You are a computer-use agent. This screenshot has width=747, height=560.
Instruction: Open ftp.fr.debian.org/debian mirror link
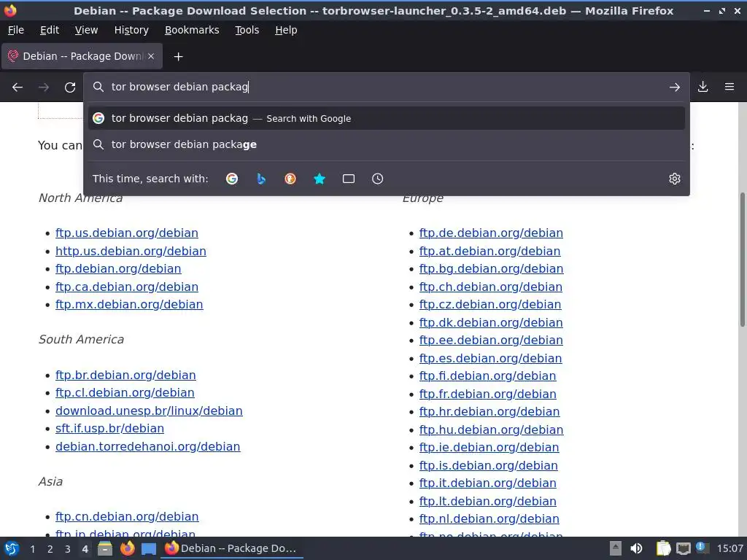pos(488,394)
